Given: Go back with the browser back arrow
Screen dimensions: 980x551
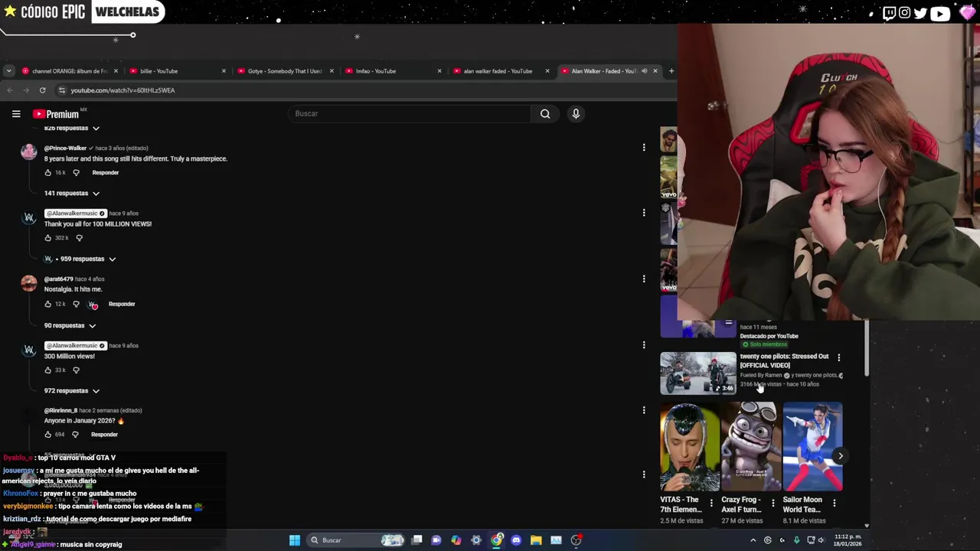Looking at the screenshot, I should point(9,90).
